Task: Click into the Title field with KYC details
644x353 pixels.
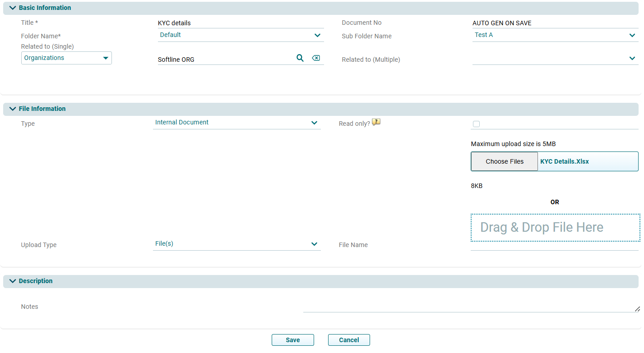Action: point(241,23)
